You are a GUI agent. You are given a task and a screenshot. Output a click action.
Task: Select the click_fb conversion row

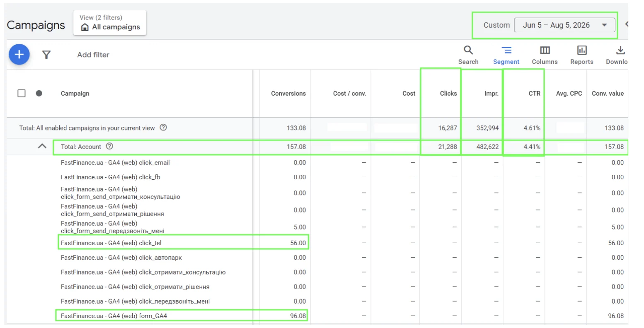(x=317, y=177)
